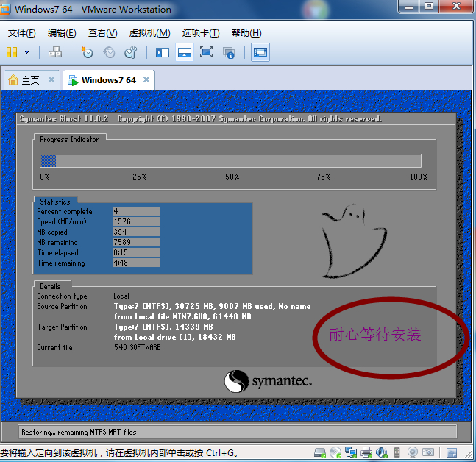The width and height of the screenshot is (476, 462).
Task: Click the Connection type value Local
Action: pyautogui.click(x=121, y=296)
